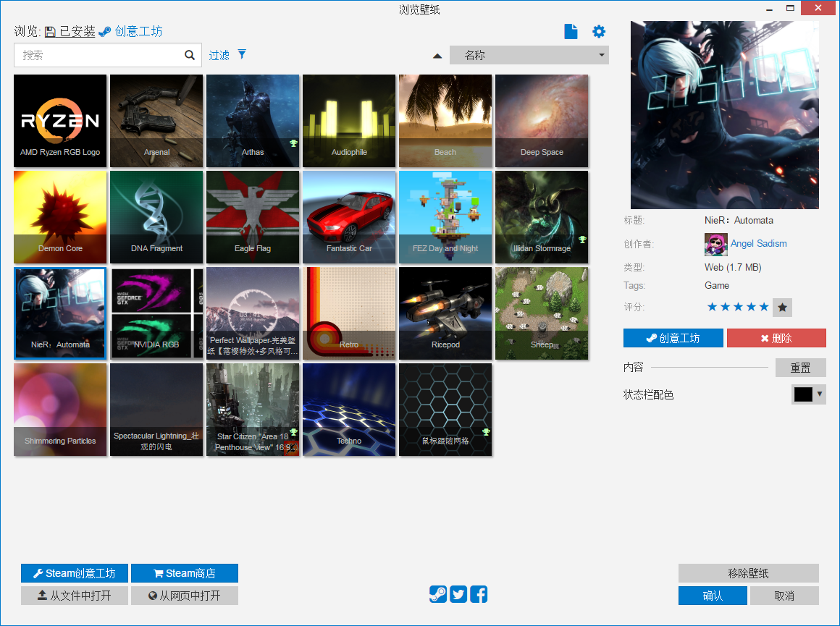Open the Steam商店 button
Viewport: 840px width, 626px height.
[x=185, y=573]
